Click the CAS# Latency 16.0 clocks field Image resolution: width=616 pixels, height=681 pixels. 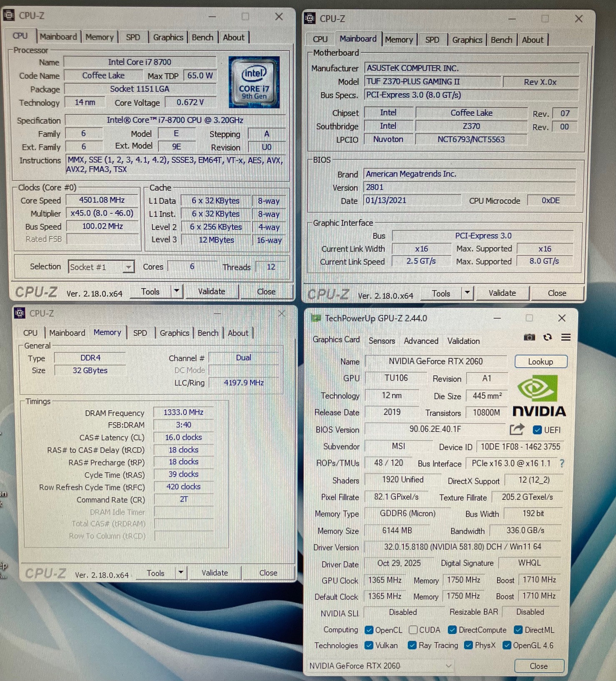coord(183,437)
